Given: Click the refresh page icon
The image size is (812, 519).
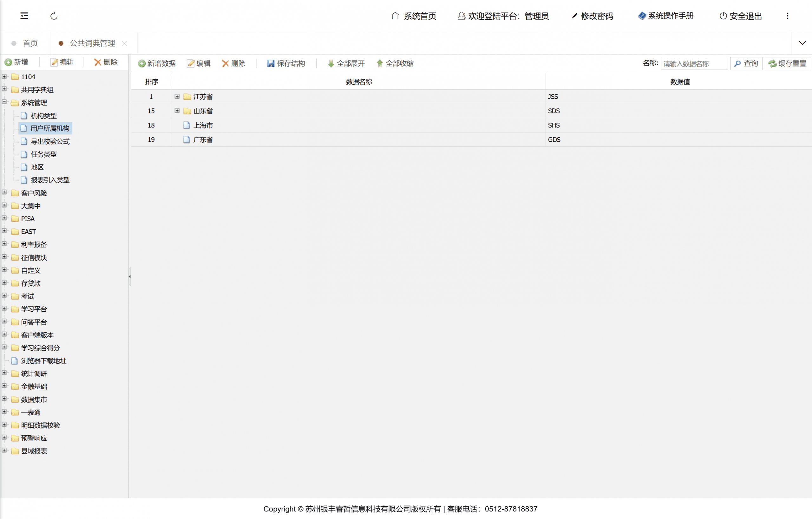Looking at the screenshot, I should (54, 16).
